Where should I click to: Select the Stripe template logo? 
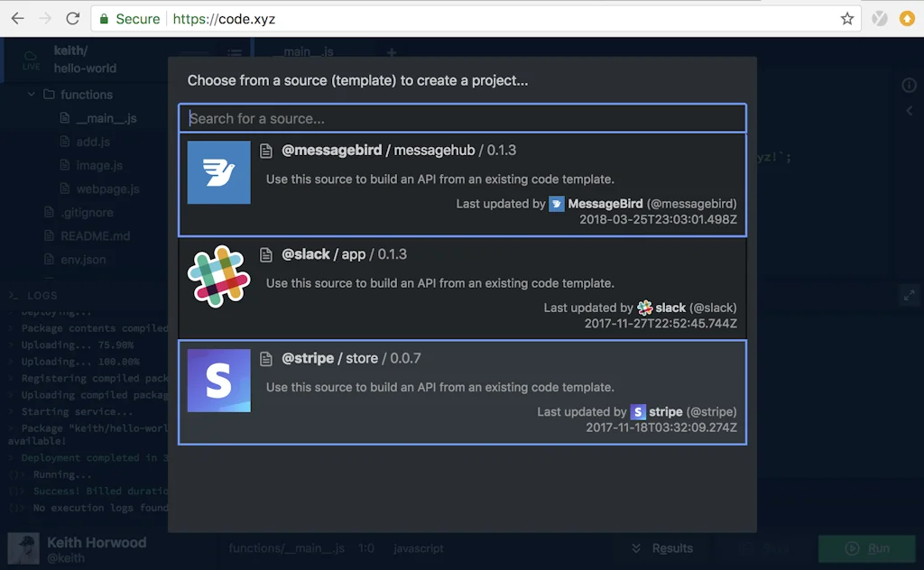tap(218, 379)
